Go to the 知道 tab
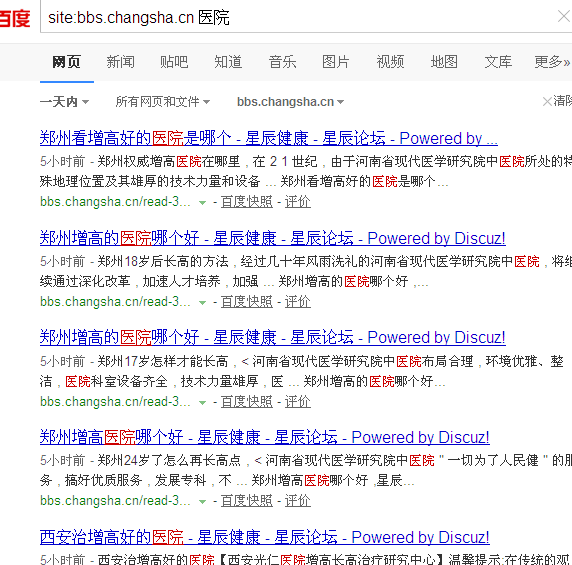The height and width of the screenshot is (565, 572). (228, 62)
